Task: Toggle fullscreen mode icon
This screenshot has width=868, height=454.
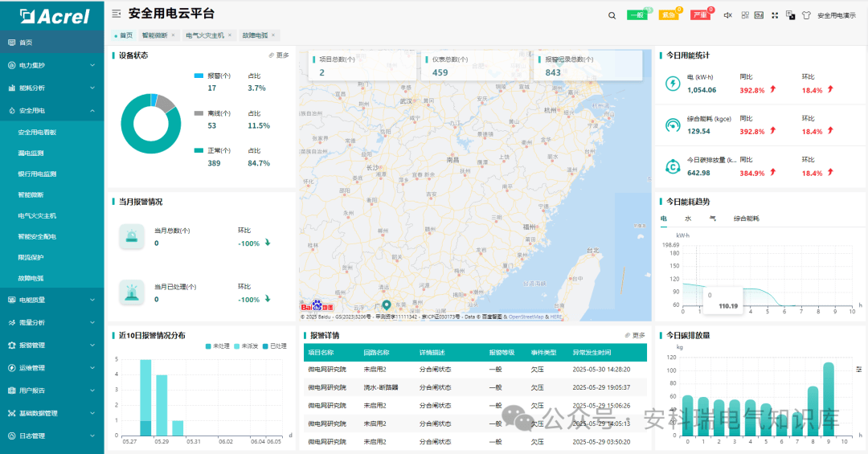Action: click(775, 15)
